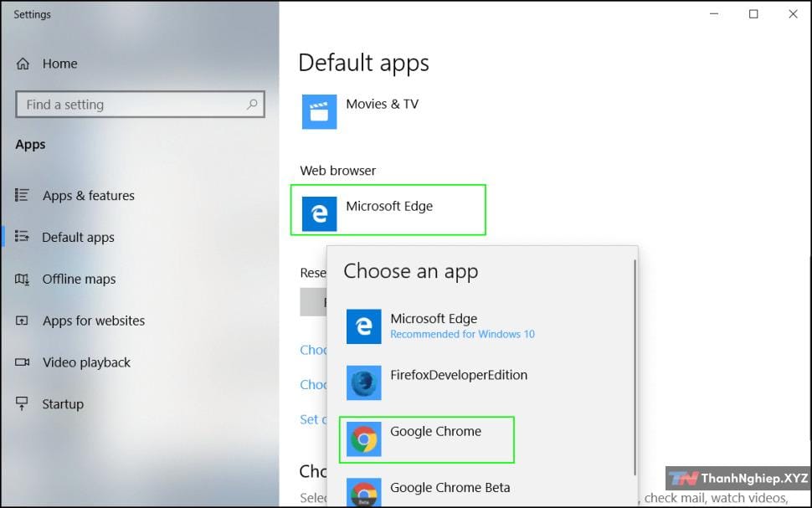Image resolution: width=812 pixels, height=508 pixels.
Task: Click the Offline maps map icon
Action: click(x=22, y=280)
